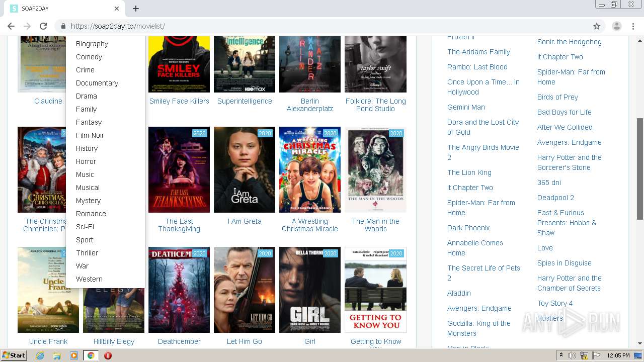The image size is (644, 362).
Task: Select Fantasy genre entry
Action: tap(89, 122)
